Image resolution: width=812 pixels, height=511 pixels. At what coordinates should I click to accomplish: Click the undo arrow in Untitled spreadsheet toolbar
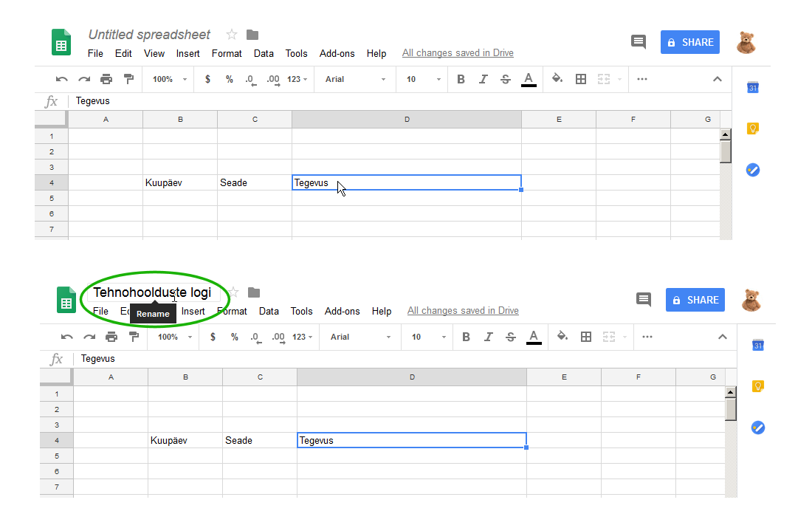(61, 79)
